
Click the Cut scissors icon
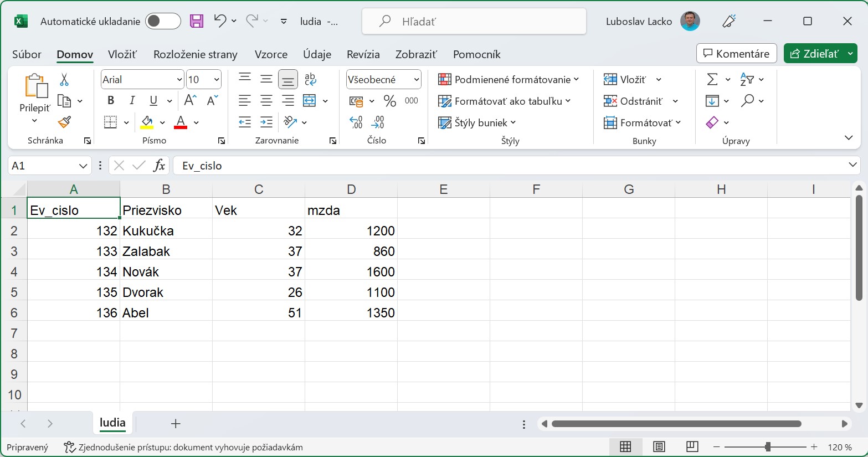(x=64, y=80)
